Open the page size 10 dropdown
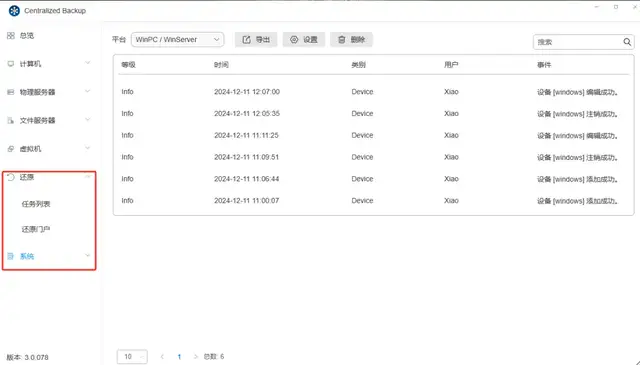Image resolution: width=640 pixels, height=365 pixels. (x=132, y=356)
